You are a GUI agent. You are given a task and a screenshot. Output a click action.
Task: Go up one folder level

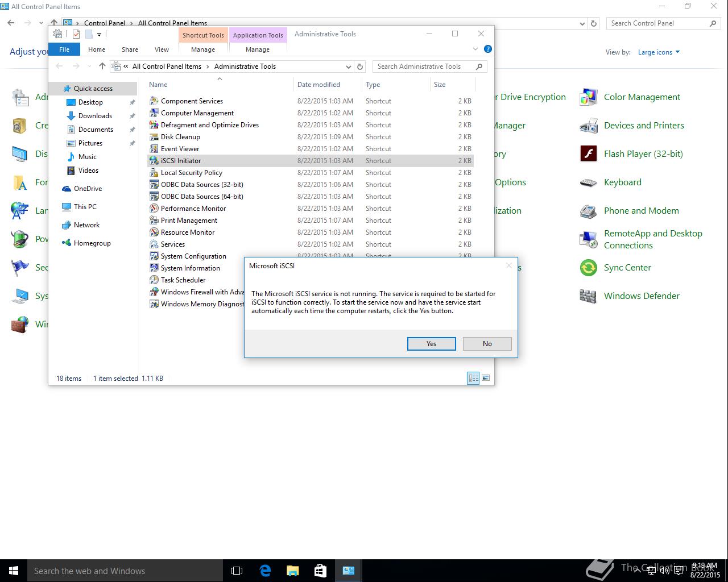(x=102, y=66)
